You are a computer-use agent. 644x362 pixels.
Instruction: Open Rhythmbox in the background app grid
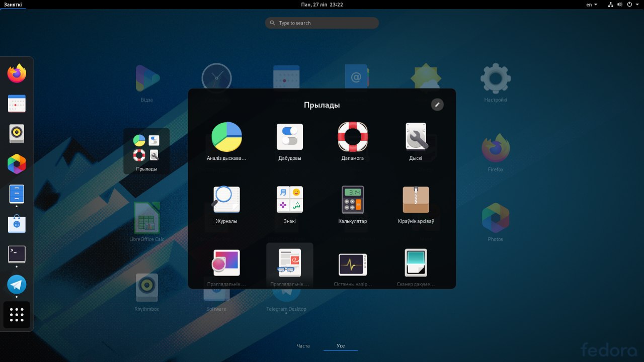tap(147, 292)
